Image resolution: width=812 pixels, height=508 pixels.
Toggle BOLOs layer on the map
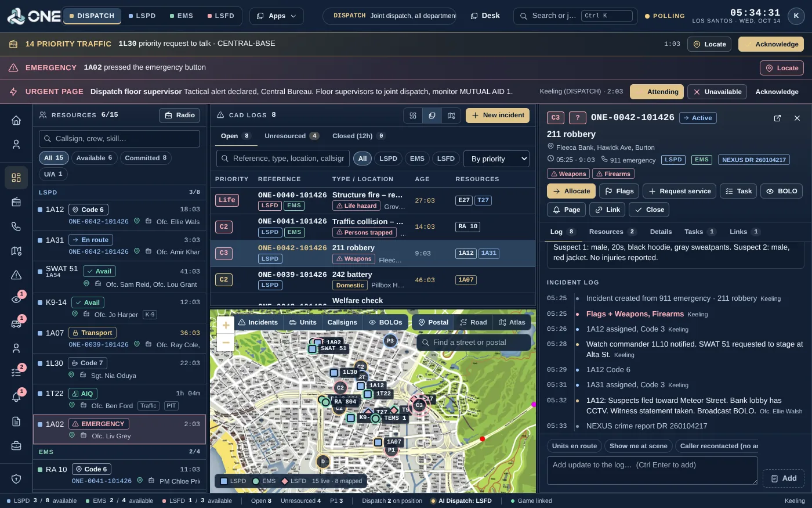385,322
